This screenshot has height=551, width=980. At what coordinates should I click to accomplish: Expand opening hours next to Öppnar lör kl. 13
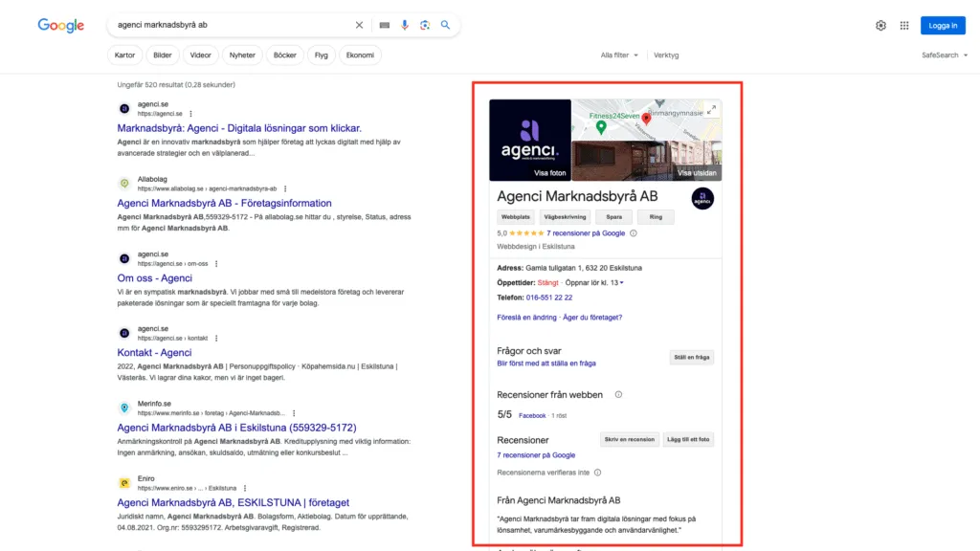tap(621, 283)
